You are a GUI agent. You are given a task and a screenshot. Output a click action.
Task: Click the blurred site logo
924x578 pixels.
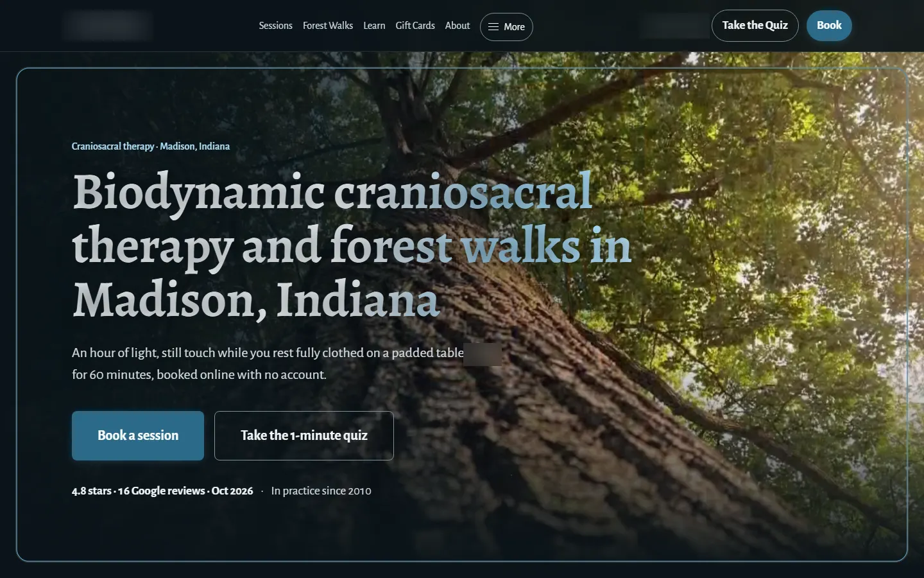108,26
